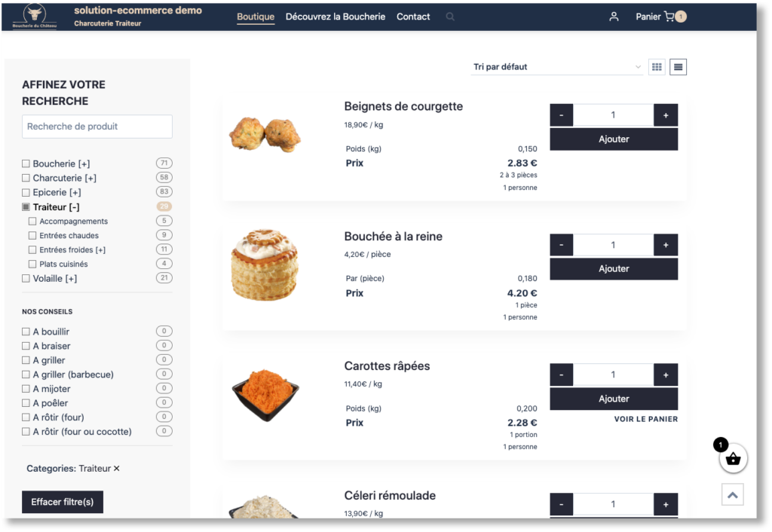Increase Beignets de courgette quantity

click(666, 115)
